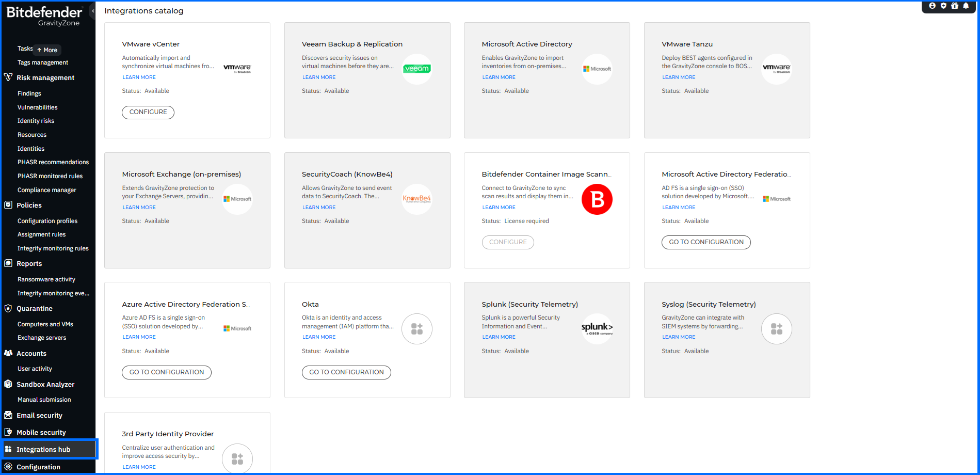This screenshot has height=475, width=980.
Task: Select Integrations hub in the sidebar
Action: [x=44, y=449]
